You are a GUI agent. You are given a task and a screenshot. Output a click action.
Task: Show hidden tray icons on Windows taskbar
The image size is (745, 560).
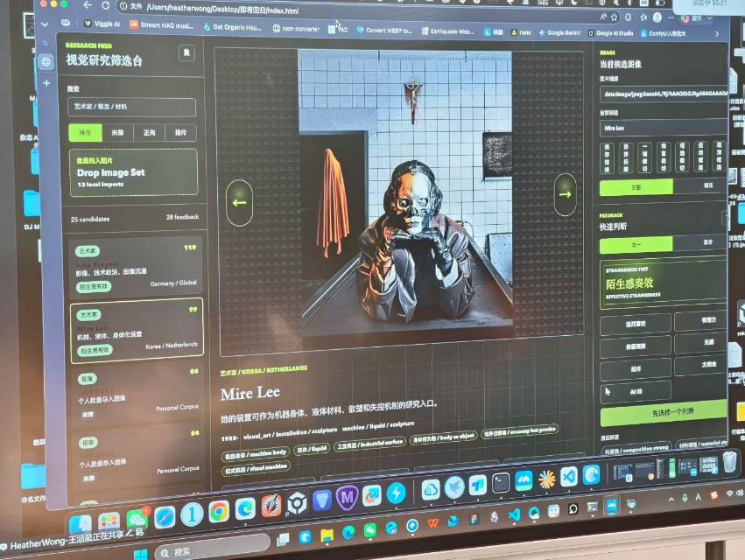point(671,500)
